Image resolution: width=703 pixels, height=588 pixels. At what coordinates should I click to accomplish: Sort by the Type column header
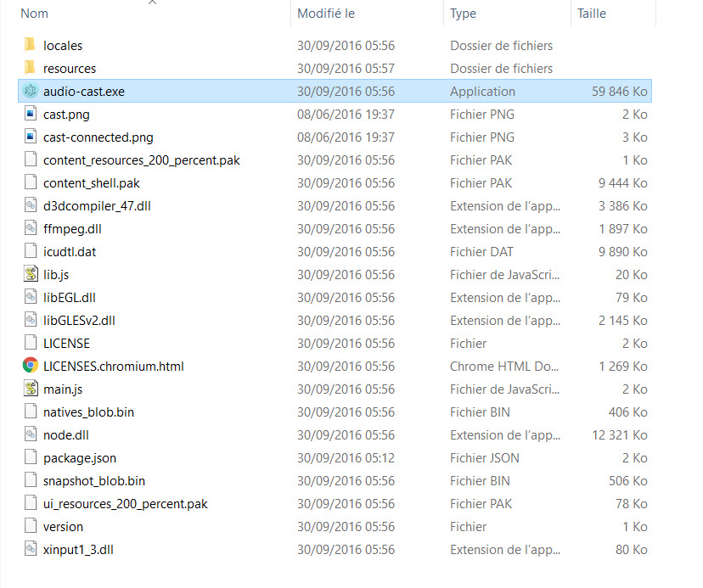click(463, 14)
